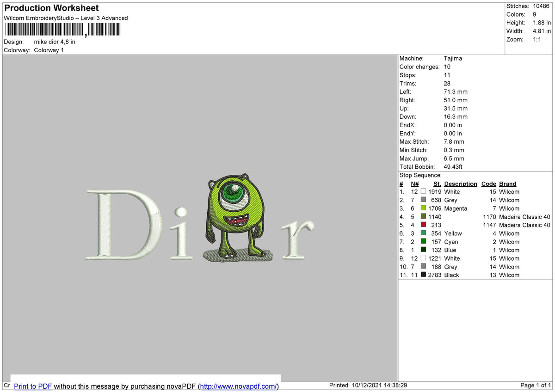Image resolution: width=555 pixels, height=392 pixels.
Task: Click the St. stitch count column header
Action: tap(437, 184)
